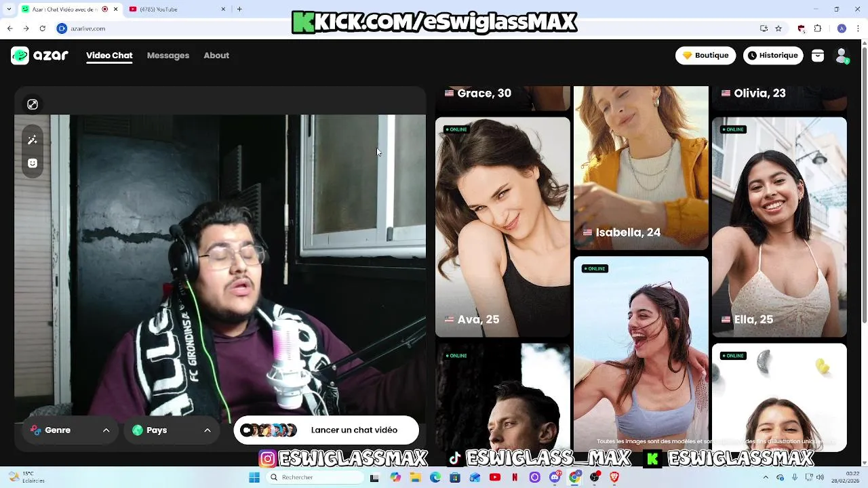Open Discord from the taskbar
This screenshot has height=488, width=868.
[x=555, y=477]
